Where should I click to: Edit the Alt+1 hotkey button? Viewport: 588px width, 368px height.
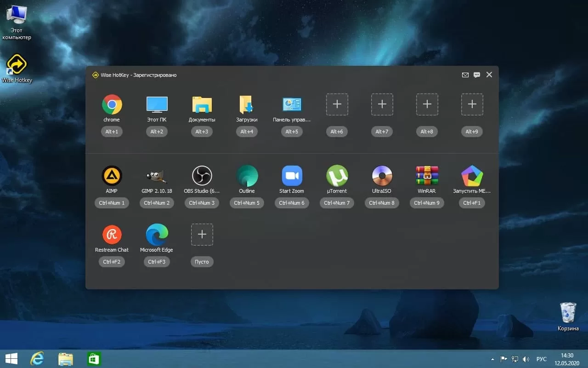pyautogui.click(x=112, y=132)
